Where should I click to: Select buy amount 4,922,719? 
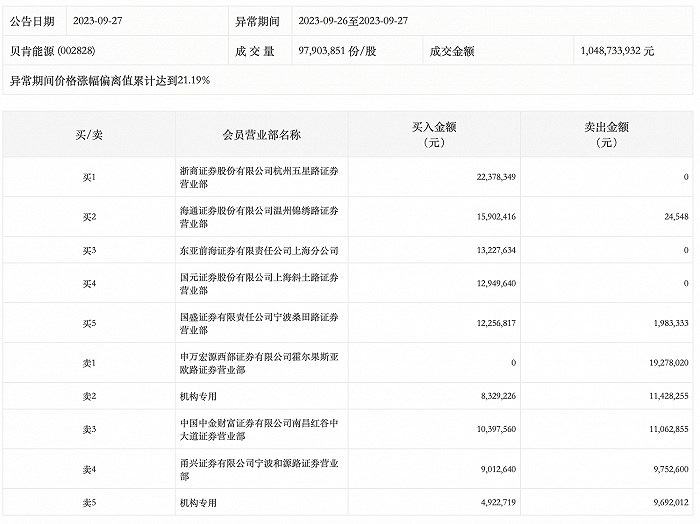pos(498,503)
